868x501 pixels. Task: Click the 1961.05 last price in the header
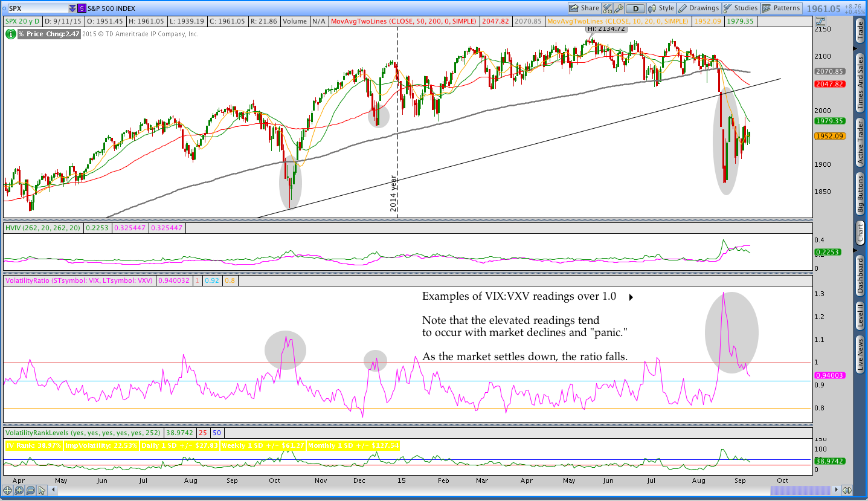pyautogui.click(x=823, y=8)
